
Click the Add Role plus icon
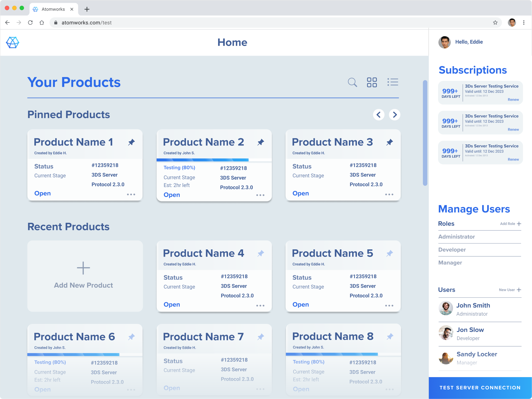click(x=519, y=224)
